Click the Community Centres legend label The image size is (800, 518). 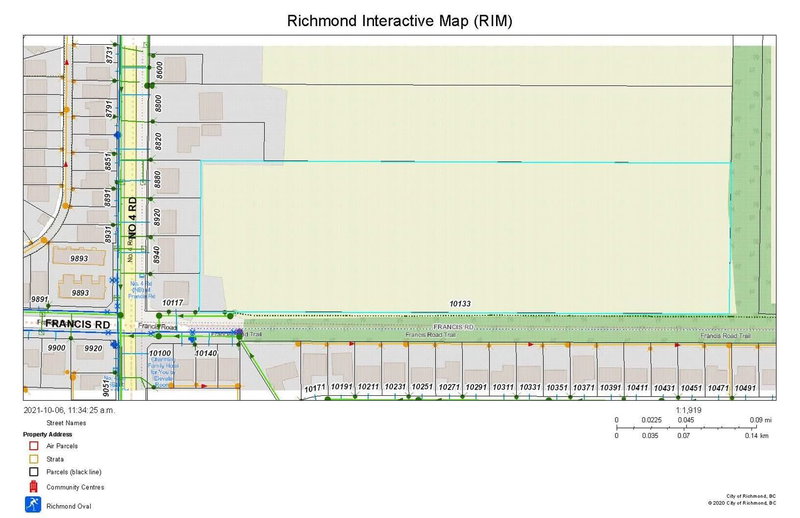coord(75,487)
